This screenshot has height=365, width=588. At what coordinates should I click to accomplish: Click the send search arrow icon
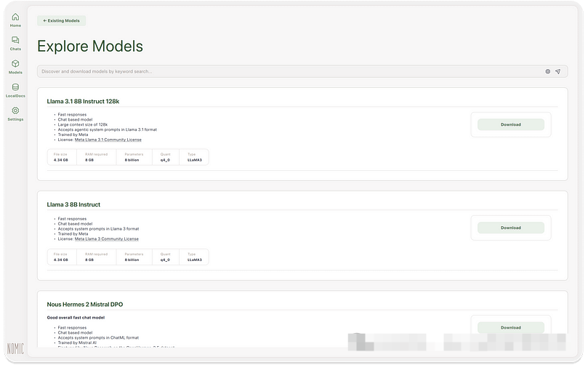(x=558, y=71)
